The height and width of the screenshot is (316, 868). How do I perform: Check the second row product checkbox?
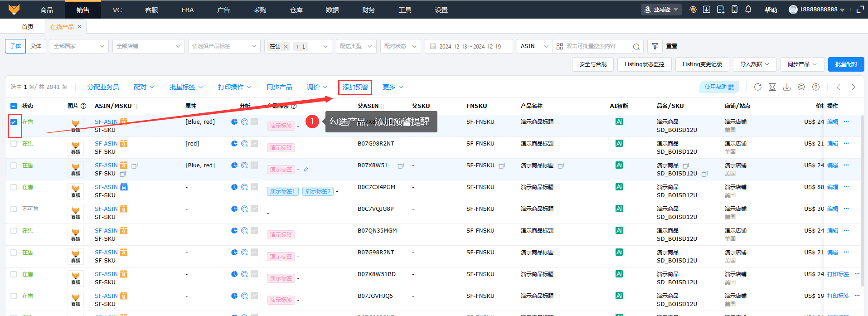[14, 144]
